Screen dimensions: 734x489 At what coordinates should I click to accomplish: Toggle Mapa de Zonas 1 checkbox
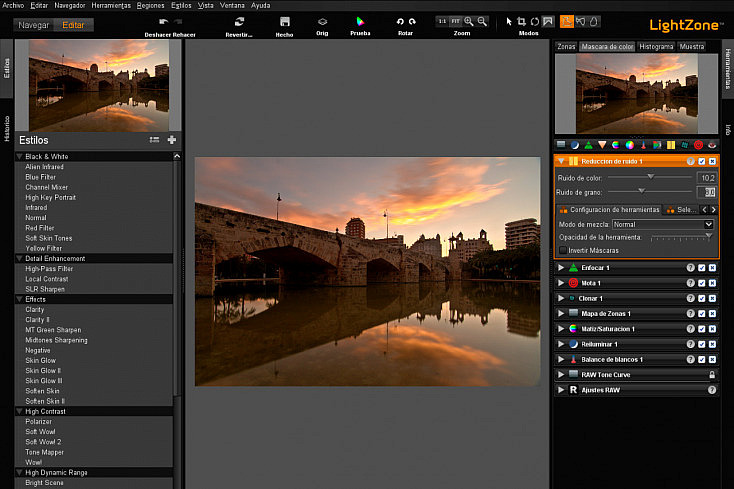tap(702, 314)
